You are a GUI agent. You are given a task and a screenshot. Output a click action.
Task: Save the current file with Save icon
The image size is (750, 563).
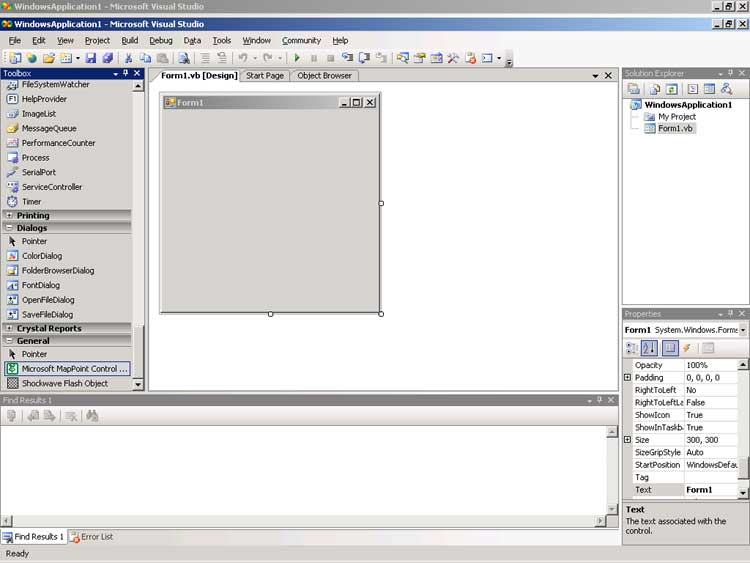pyautogui.click(x=91, y=58)
